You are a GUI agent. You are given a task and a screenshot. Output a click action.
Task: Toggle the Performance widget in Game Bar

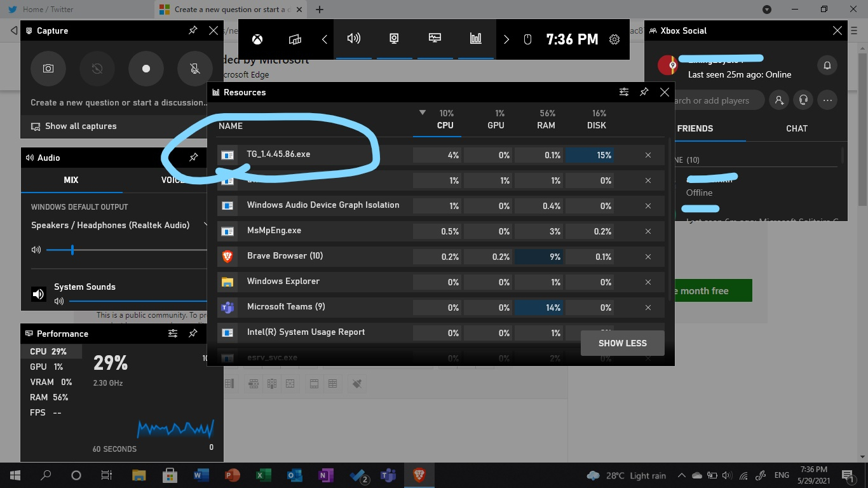point(435,39)
